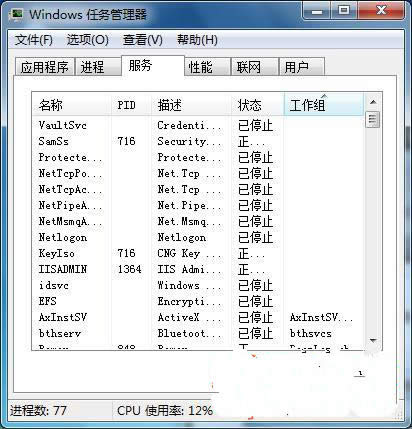Select the VaultSvc service row
The width and height of the screenshot is (412, 429).
198,125
